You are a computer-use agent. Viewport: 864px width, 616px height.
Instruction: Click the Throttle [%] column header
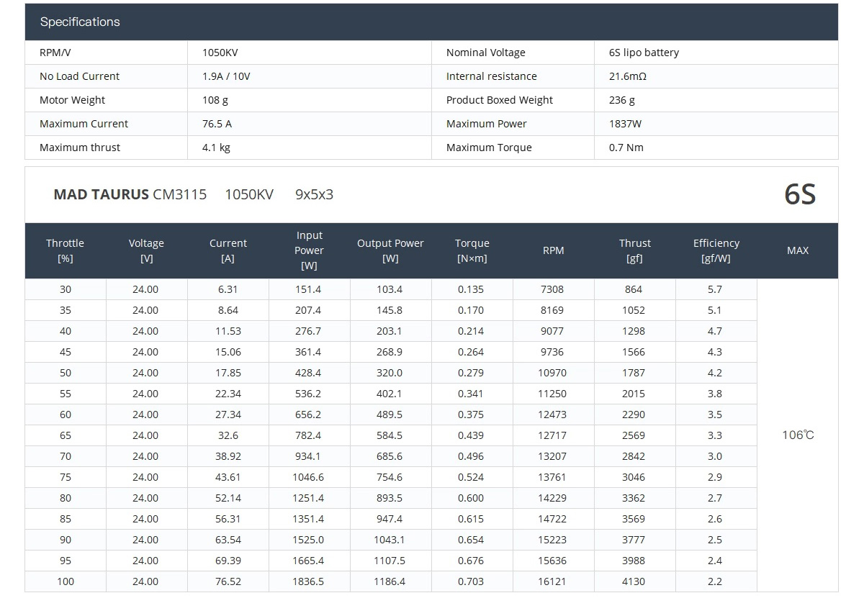pos(65,250)
